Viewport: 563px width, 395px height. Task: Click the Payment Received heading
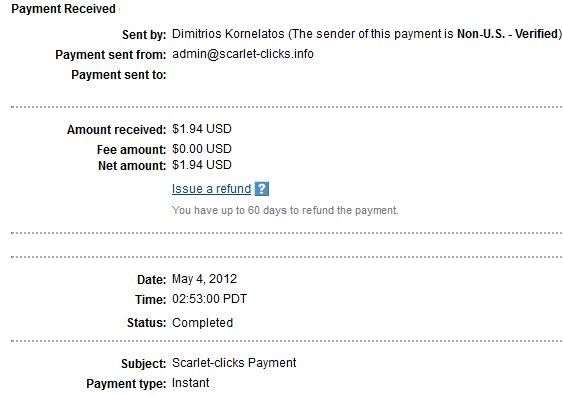tap(64, 9)
